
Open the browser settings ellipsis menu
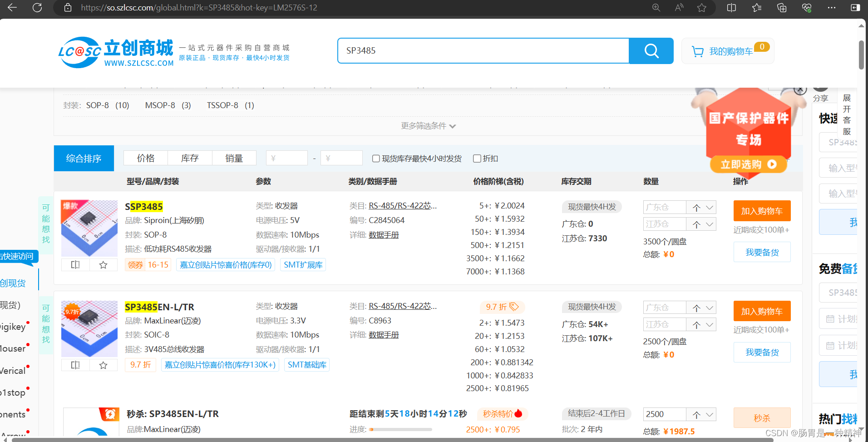832,7
